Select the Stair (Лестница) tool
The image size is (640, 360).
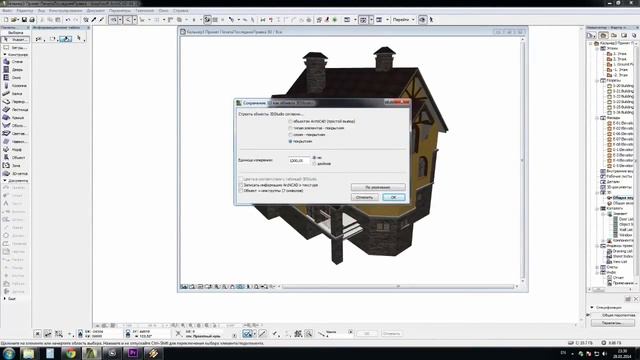pyautogui.click(x=15, y=109)
